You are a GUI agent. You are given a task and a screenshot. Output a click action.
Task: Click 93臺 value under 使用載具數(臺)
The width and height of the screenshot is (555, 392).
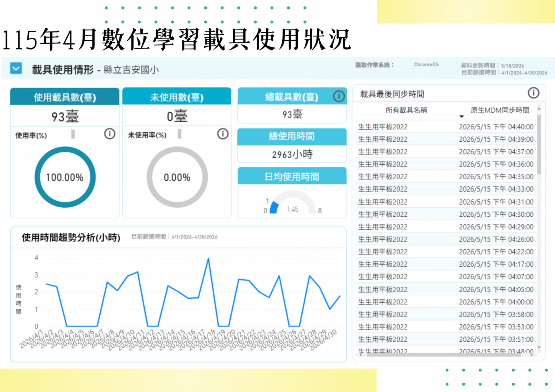[65, 116]
